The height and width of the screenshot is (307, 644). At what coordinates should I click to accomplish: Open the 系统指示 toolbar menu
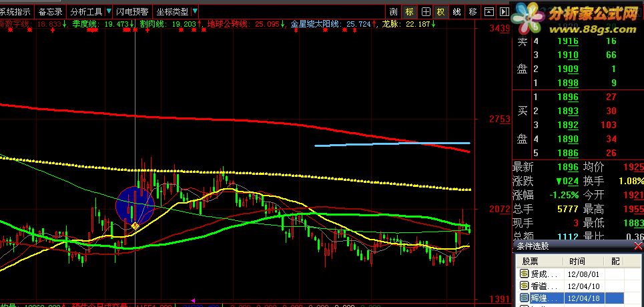(15, 11)
